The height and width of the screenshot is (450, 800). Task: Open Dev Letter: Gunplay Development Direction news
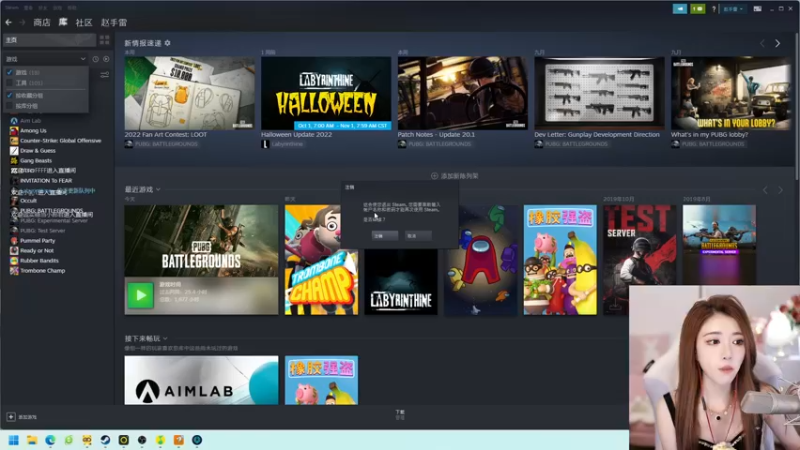point(599,93)
